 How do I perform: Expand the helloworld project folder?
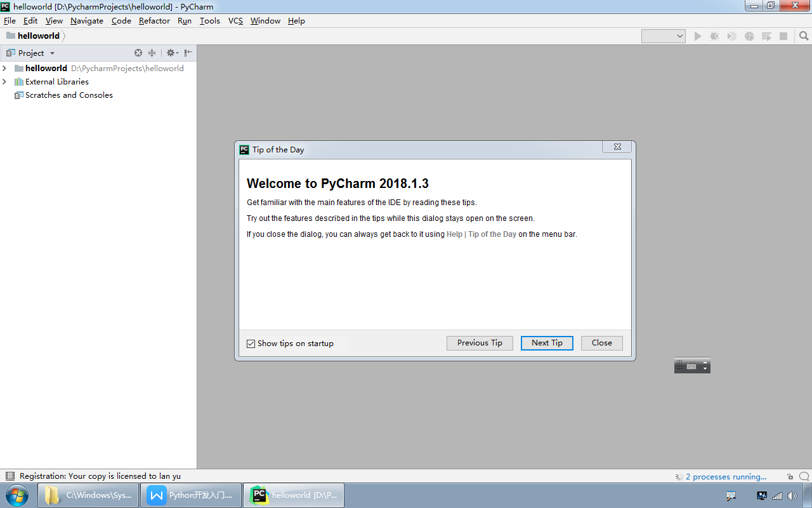click(4, 68)
